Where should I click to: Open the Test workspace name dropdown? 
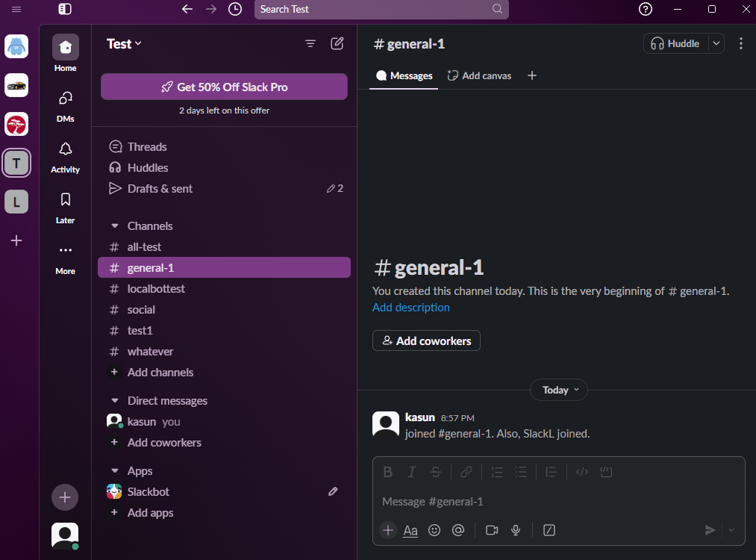tap(124, 44)
